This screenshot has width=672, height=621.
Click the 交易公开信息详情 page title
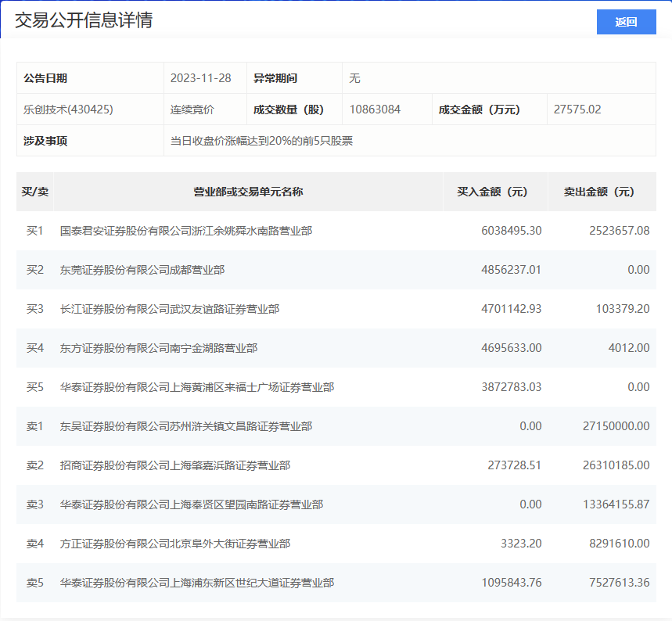click(x=84, y=20)
